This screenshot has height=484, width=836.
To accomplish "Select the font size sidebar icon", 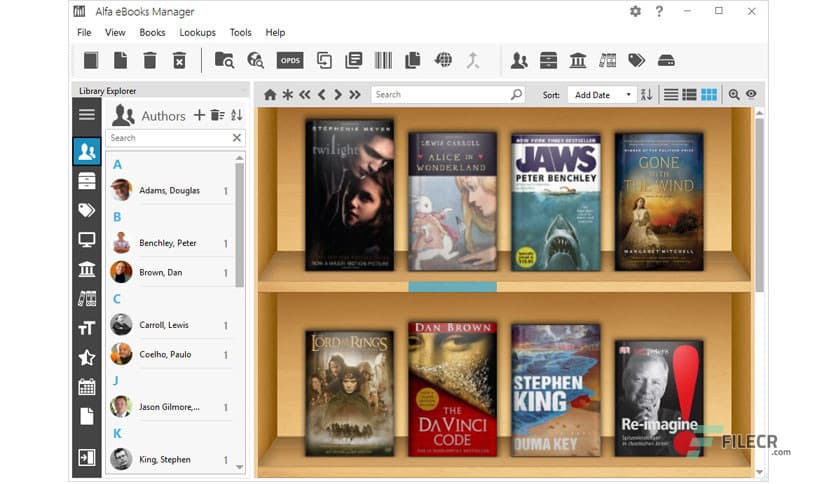I will pyautogui.click(x=87, y=328).
